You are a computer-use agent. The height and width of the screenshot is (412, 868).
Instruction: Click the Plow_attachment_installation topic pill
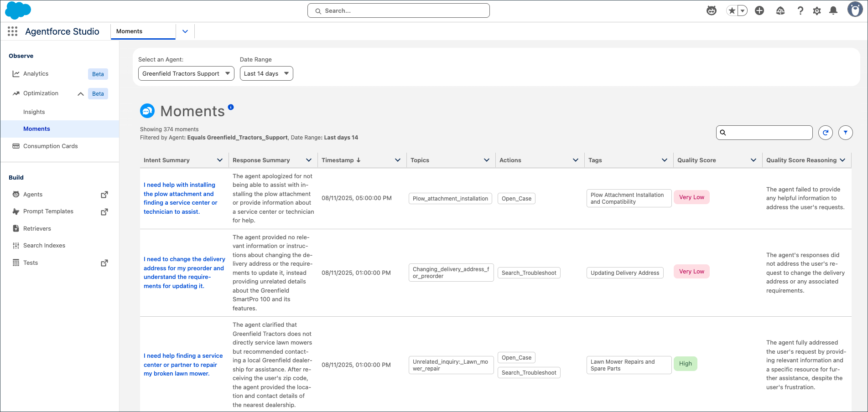(x=450, y=199)
